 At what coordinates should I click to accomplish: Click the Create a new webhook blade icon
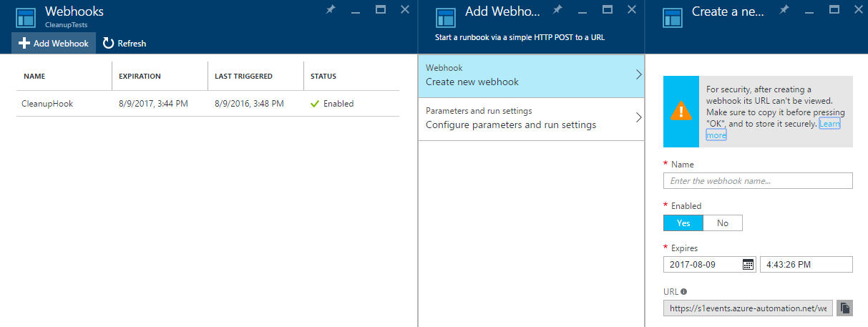pos(672,17)
